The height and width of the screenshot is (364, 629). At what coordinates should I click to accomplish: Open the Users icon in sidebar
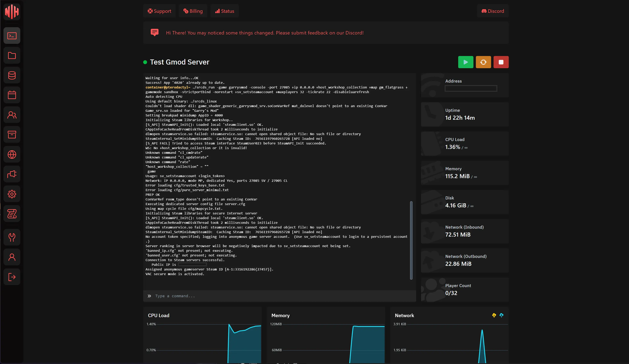[x=12, y=115]
